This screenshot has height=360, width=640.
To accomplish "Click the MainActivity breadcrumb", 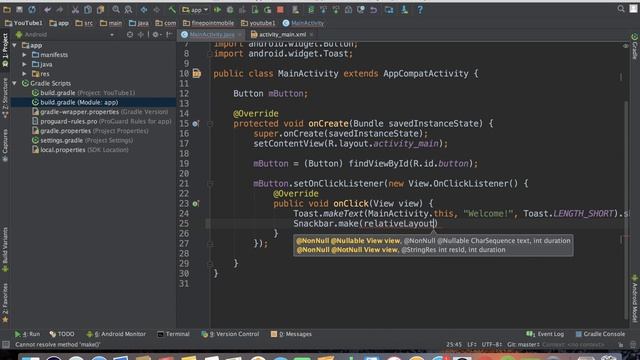I will tap(303, 23).
